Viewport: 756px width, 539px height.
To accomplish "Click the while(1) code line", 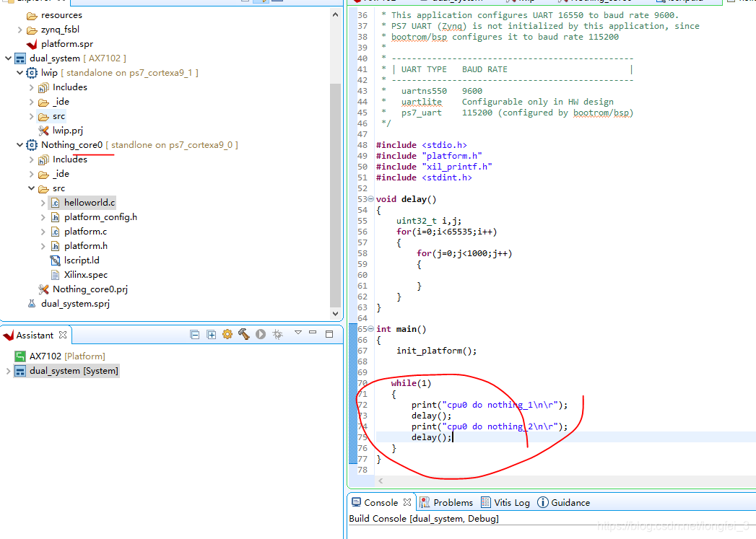I will click(411, 383).
